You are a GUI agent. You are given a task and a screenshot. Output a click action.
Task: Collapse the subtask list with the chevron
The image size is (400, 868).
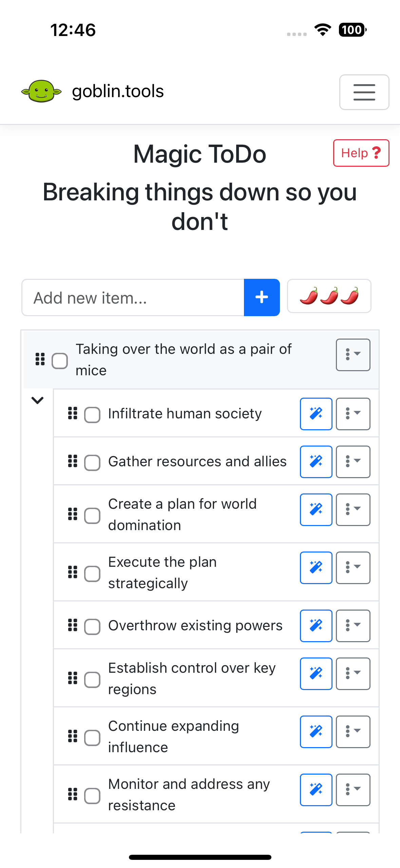(37, 400)
